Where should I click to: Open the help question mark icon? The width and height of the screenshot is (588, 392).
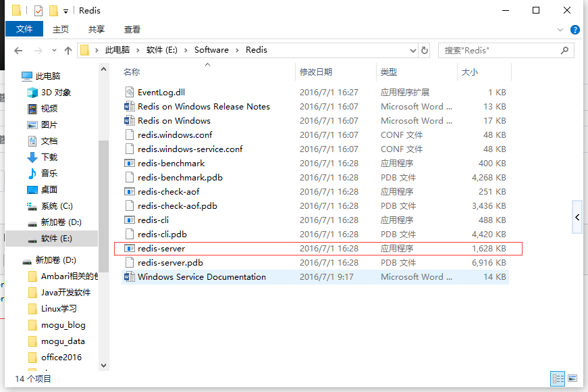coord(575,30)
